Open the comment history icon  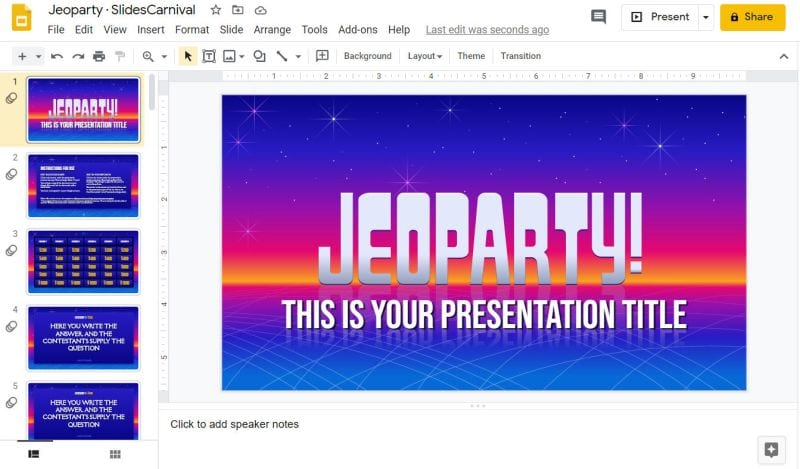[598, 17]
